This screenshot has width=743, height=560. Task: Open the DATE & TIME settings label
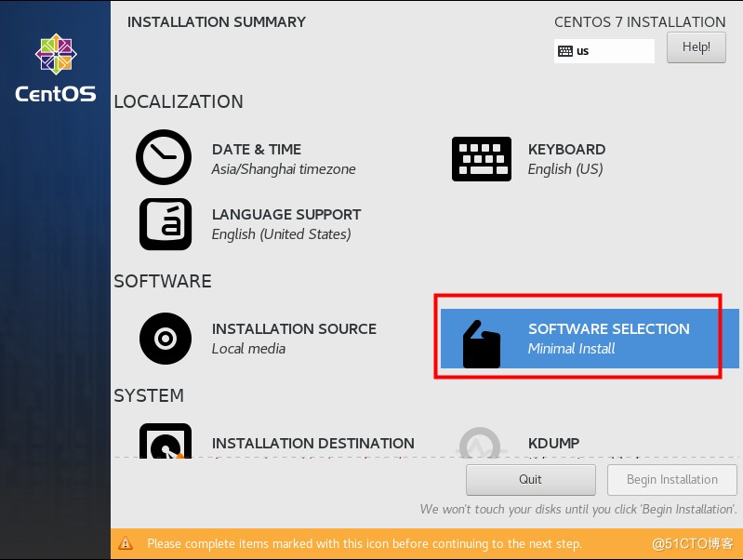257,150
